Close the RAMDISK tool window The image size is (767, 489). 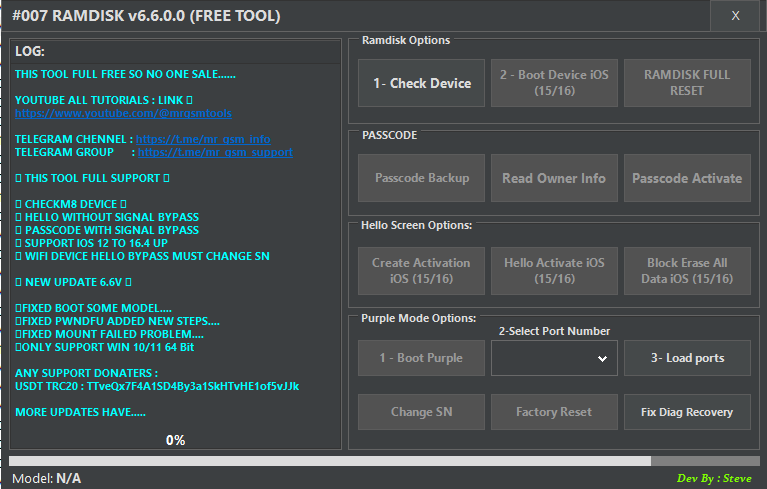tap(735, 16)
